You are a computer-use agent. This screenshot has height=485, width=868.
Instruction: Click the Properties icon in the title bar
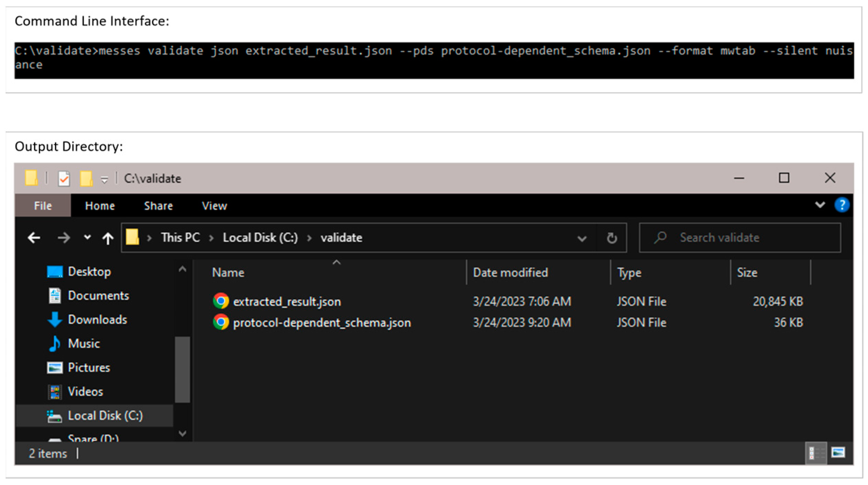click(x=64, y=179)
